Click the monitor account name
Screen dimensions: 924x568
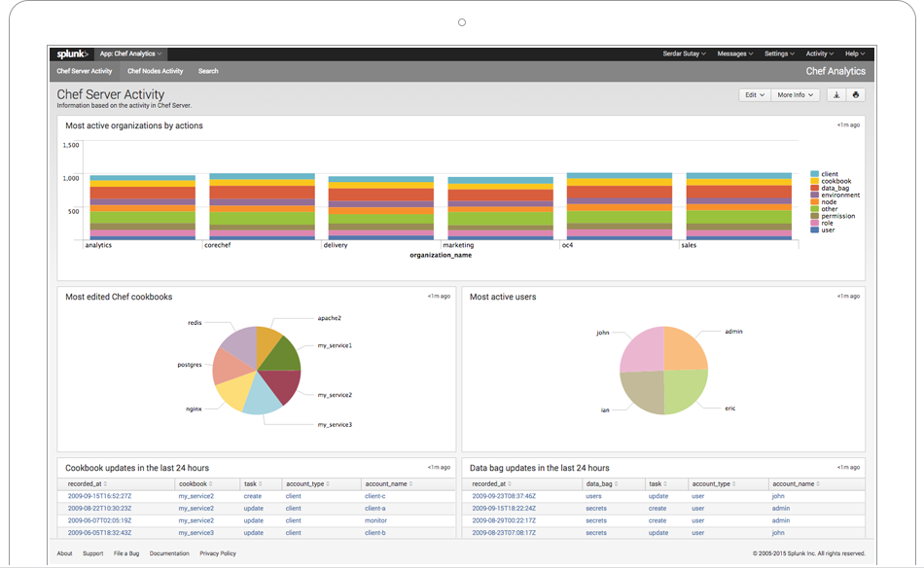(x=375, y=521)
